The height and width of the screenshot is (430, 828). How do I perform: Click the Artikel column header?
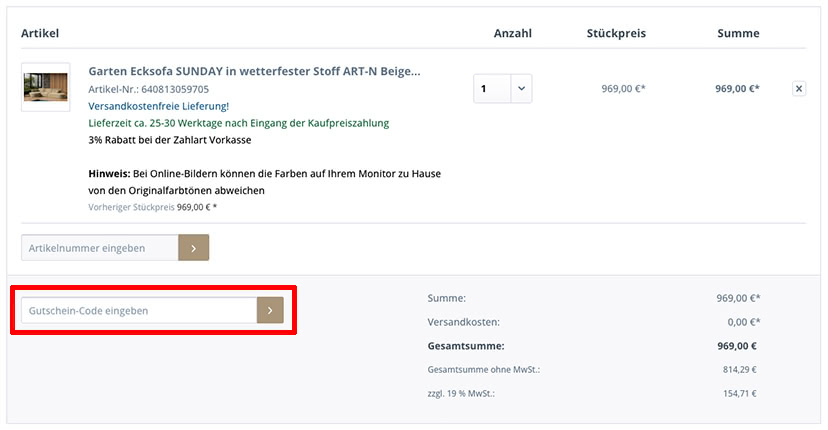(40, 33)
